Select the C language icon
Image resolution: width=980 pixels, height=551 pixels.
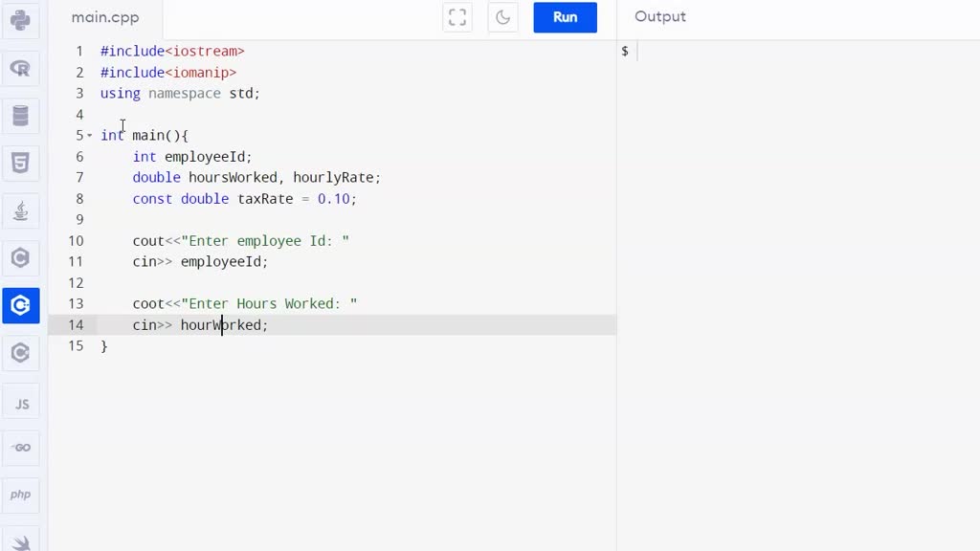pyautogui.click(x=21, y=258)
